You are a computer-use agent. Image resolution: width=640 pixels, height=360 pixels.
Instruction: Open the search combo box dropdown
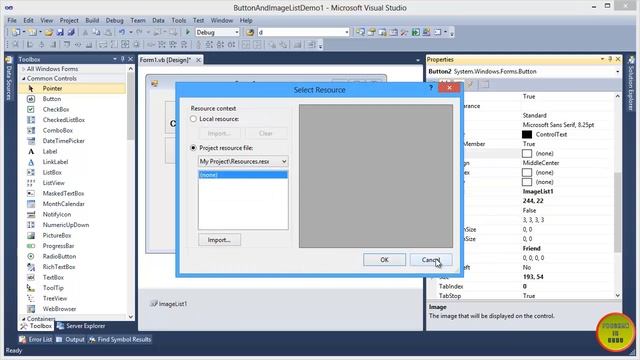[x=347, y=32]
